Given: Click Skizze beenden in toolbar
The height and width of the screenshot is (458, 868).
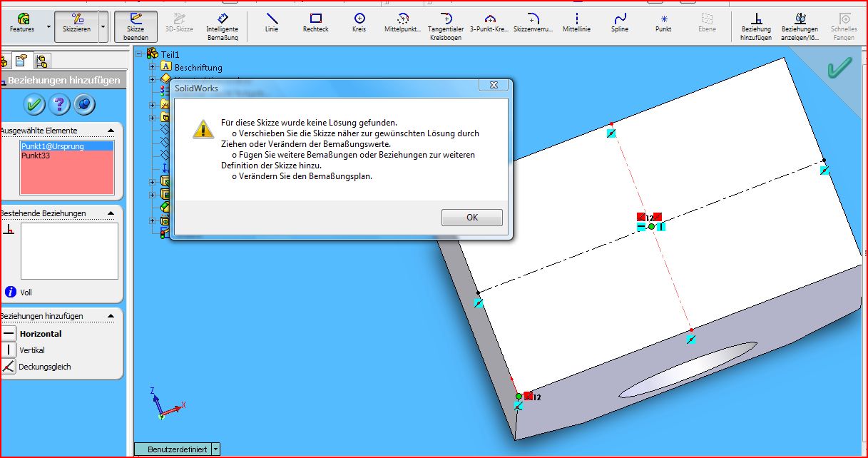Looking at the screenshot, I should point(135,26).
